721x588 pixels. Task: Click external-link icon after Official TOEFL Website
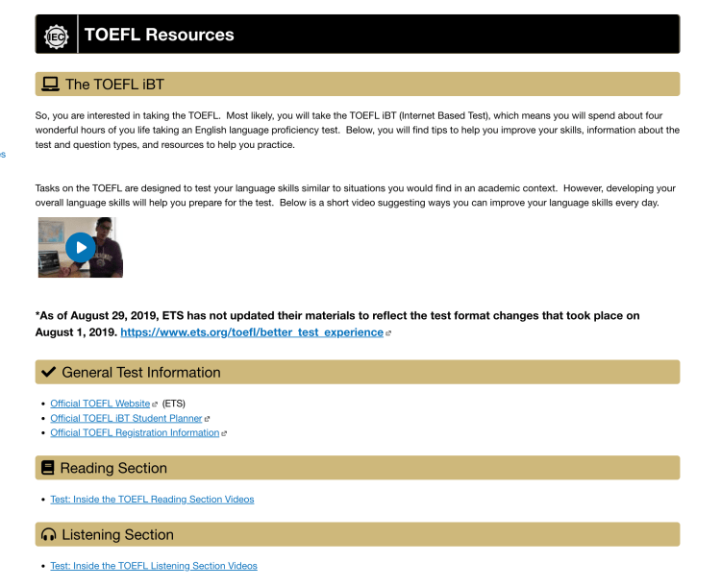pos(155,404)
